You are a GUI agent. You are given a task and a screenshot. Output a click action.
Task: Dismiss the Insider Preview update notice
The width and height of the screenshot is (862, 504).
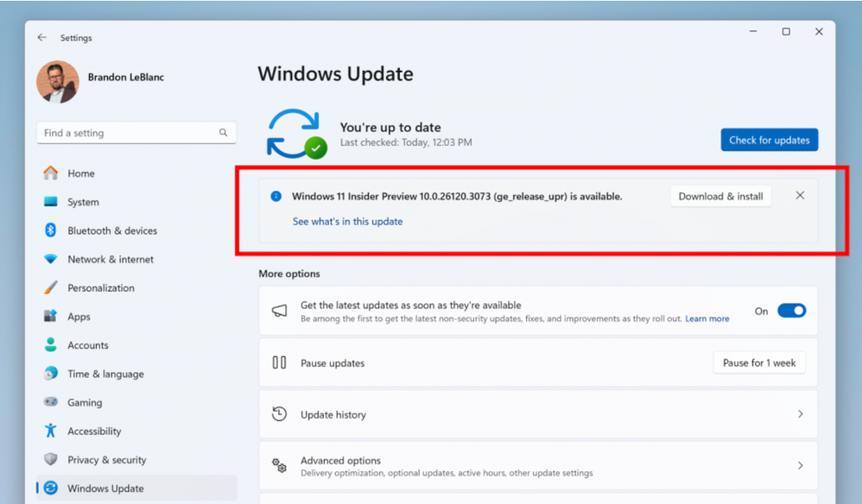(800, 195)
